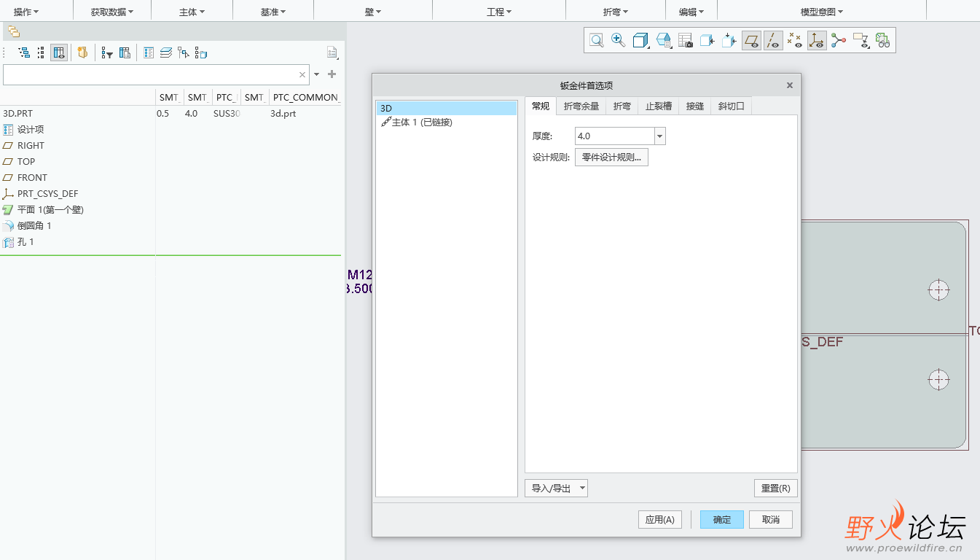The width and height of the screenshot is (980, 560).
Task: Toggle datum point display
Action: tap(795, 41)
